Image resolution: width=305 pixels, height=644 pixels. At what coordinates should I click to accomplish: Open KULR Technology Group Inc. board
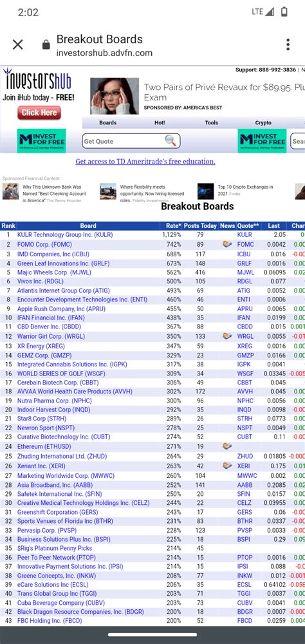point(65,235)
